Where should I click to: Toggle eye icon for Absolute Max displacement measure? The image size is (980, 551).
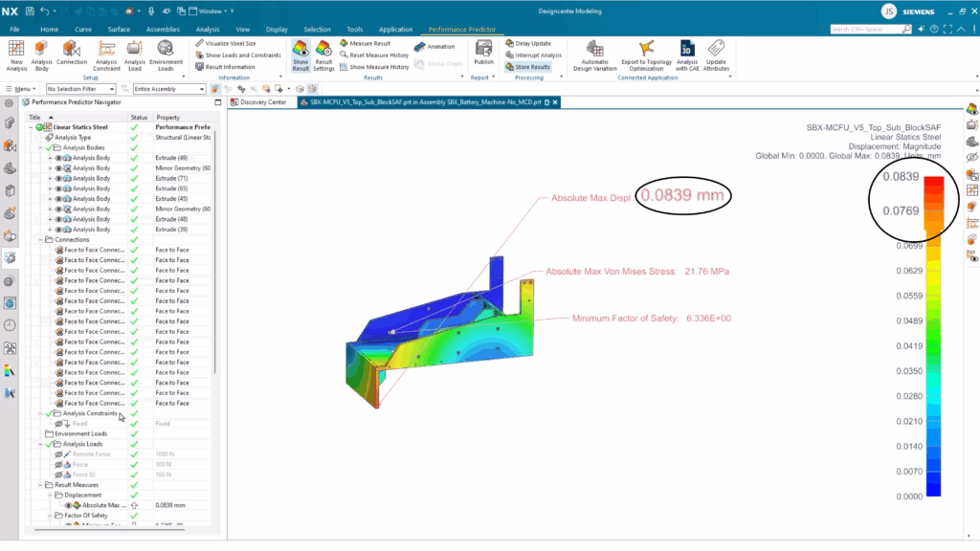[67, 505]
